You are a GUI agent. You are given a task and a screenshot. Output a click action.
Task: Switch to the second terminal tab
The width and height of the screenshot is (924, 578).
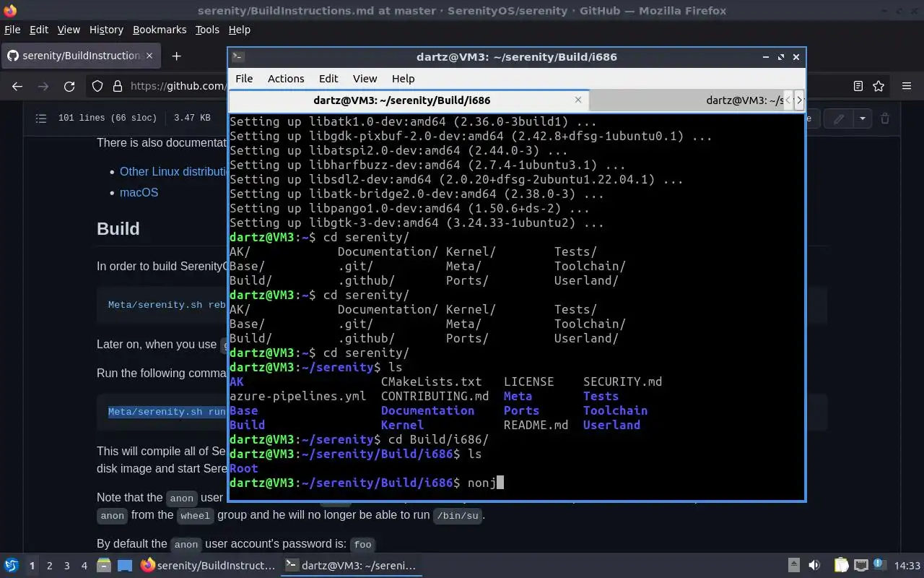[686, 100]
